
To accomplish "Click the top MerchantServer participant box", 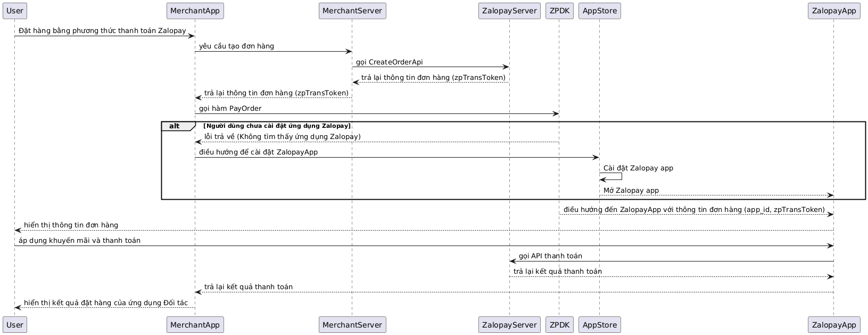I will tap(352, 11).
